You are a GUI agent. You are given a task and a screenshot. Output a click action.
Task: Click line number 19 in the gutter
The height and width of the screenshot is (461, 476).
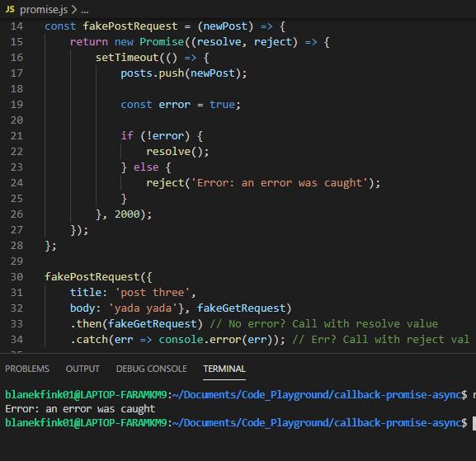coord(16,105)
